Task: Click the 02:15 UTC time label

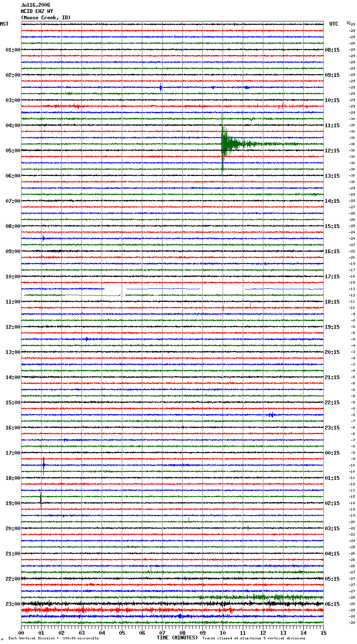Action: 332,503
